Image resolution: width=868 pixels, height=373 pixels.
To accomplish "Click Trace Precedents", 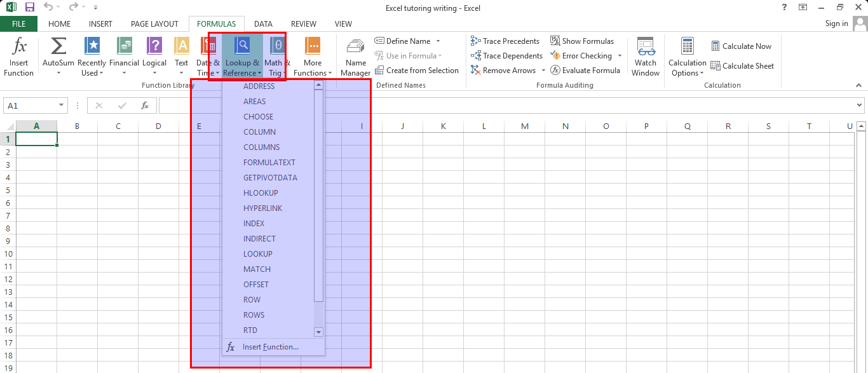I will [x=505, y=41].
